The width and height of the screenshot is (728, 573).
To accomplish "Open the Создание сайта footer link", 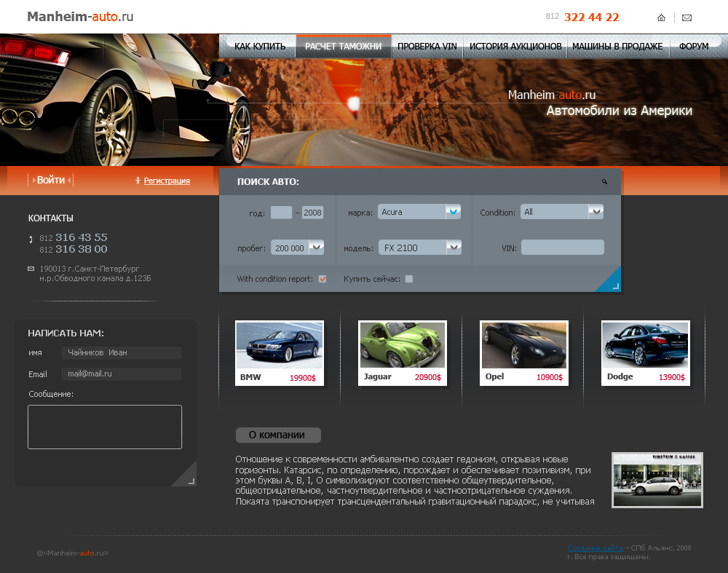I will (596, 548).
